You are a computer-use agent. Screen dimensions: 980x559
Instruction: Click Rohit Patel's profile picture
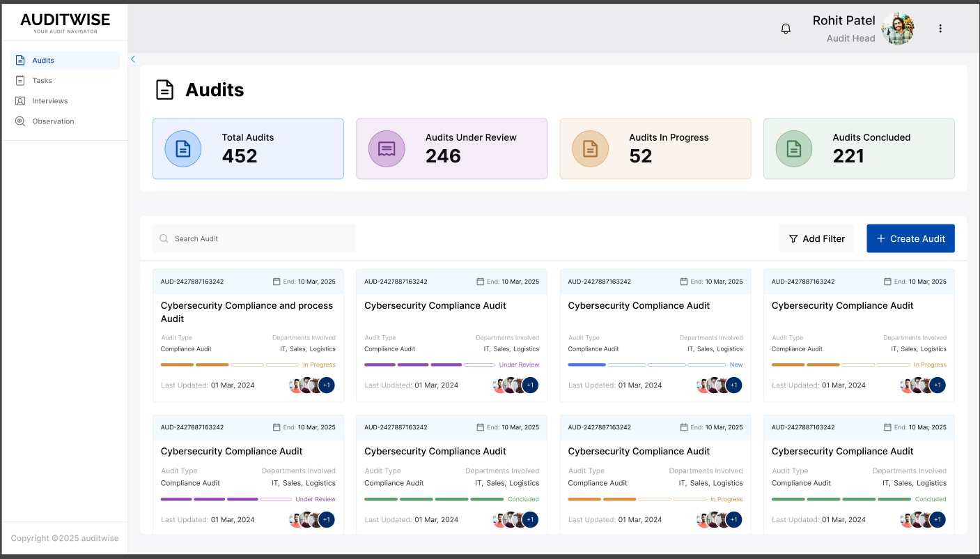coord(897,29)
